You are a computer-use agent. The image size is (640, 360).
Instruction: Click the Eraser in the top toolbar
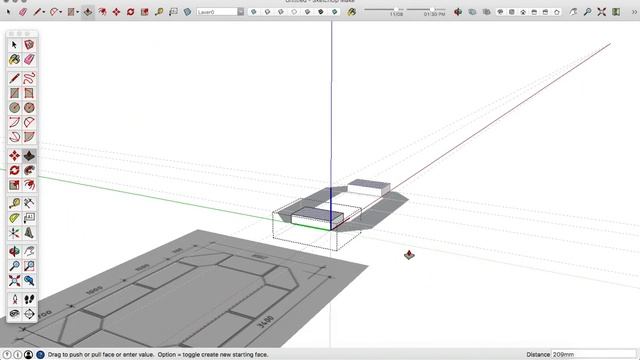point(23,12)
